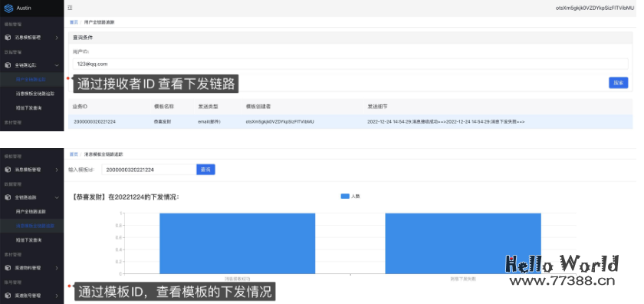Toggle the 人数 legend color swatch
The height and width of the screenshot is (304, 644).
point(345,197)
